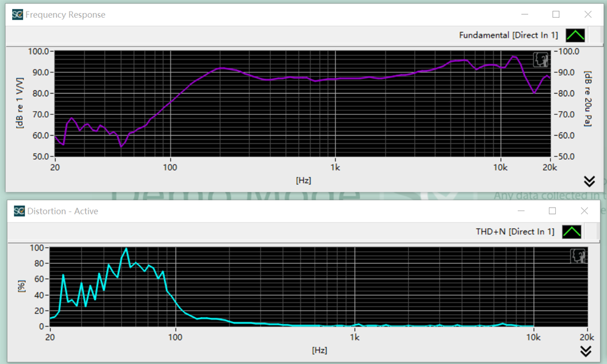Image resolution: width=607 pixels, height=364 pixels.
Task: Maximize the Distortion window
Action: click(552, 211)
